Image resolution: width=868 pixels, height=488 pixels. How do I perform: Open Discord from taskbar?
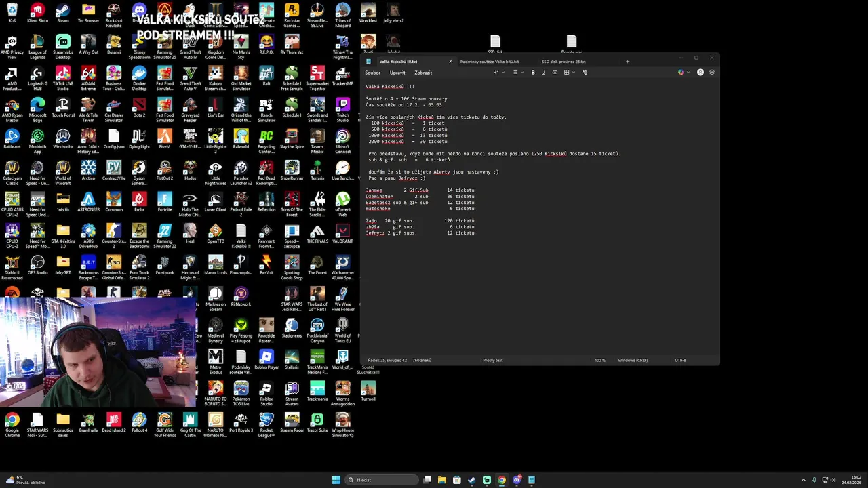click(517, 480)
